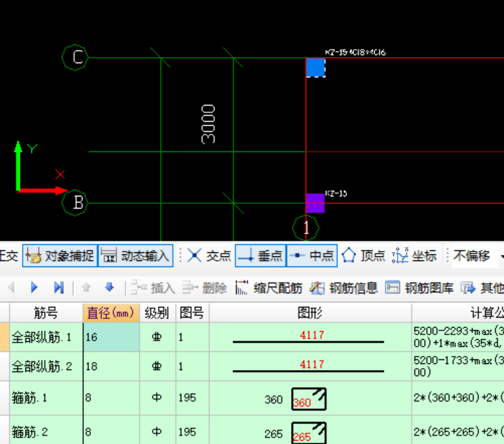Toggle the 对象捕捉 object snap button
This screenshot has width=504, height=444.
pos(60,256)
